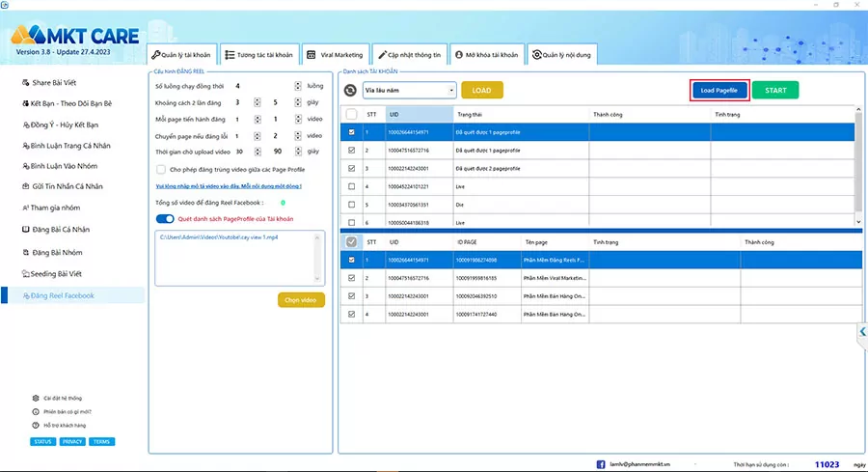Click the video description instruction link

(x=229, y=186)
